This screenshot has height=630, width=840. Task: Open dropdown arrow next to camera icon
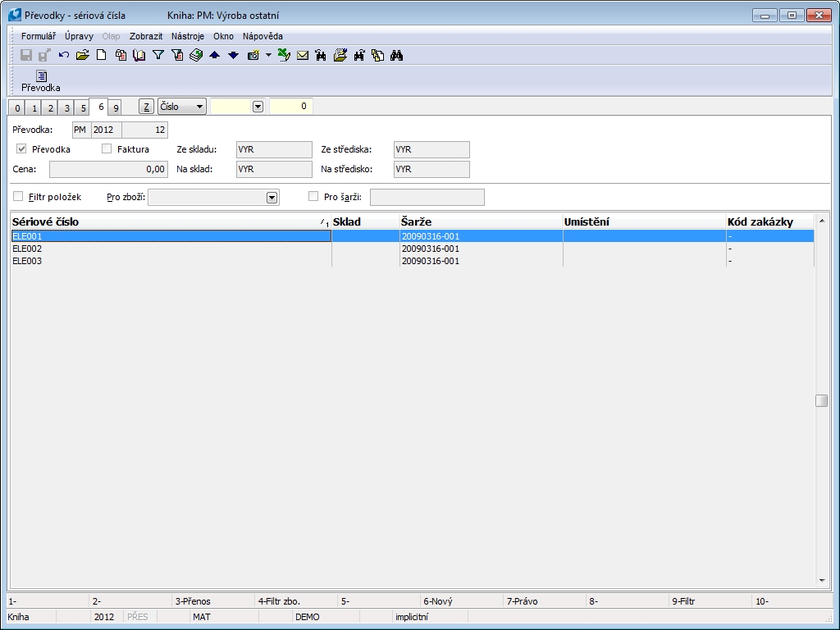pos(268,56)
